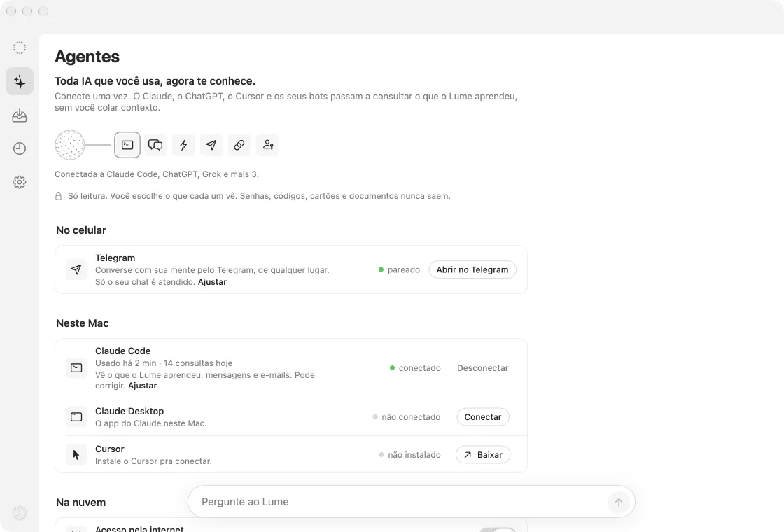This screenshot has height=532, width=784.
Task: Click Ajustar link under Telegram
Action: click(x=213, y=282)
